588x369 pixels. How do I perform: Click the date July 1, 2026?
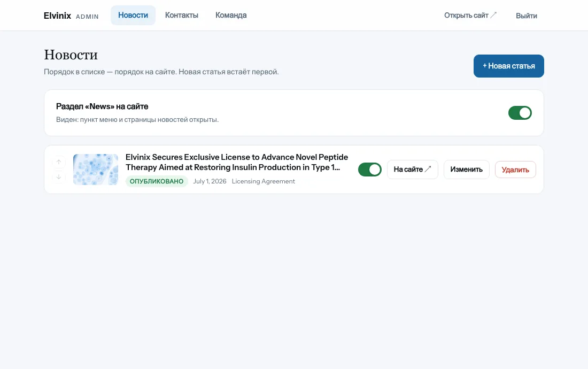[x=210, y=181]
